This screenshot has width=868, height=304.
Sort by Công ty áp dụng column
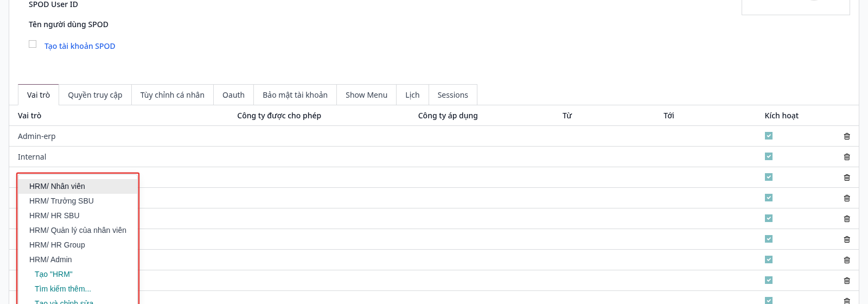point(448,116)
